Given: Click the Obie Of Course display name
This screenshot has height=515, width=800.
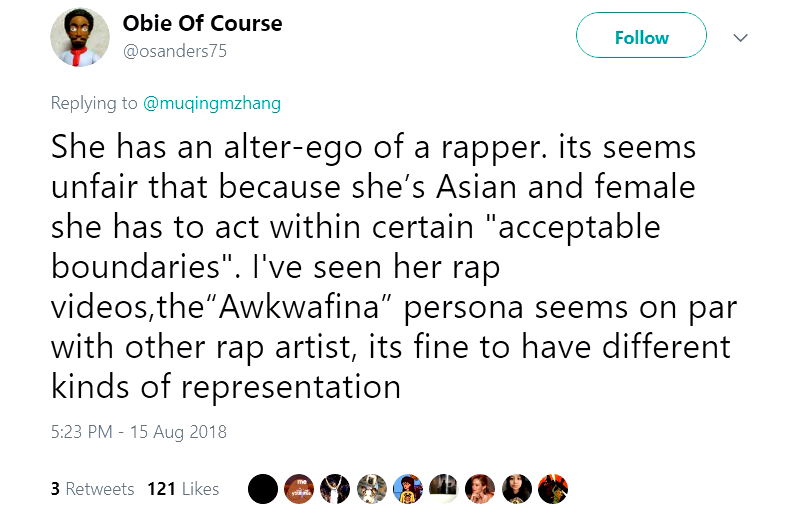Looking at the screenshot, I should tap(202, 23).
